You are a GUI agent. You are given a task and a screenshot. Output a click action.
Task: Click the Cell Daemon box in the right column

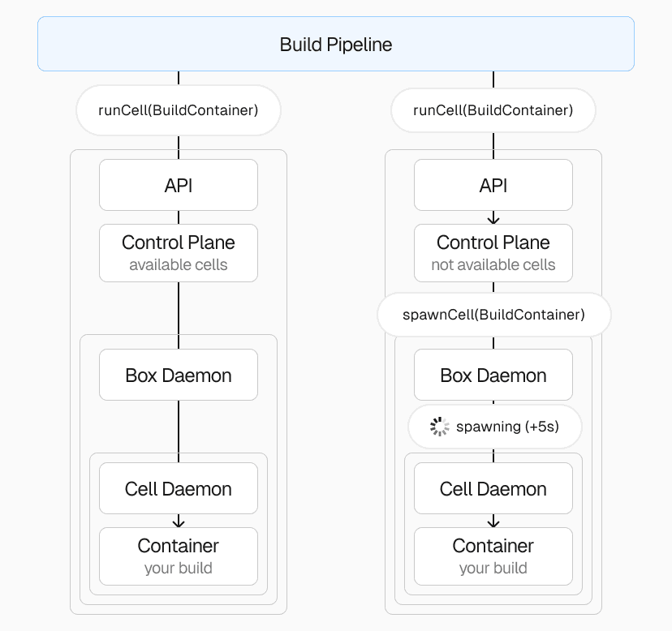(x=493, y=488)
